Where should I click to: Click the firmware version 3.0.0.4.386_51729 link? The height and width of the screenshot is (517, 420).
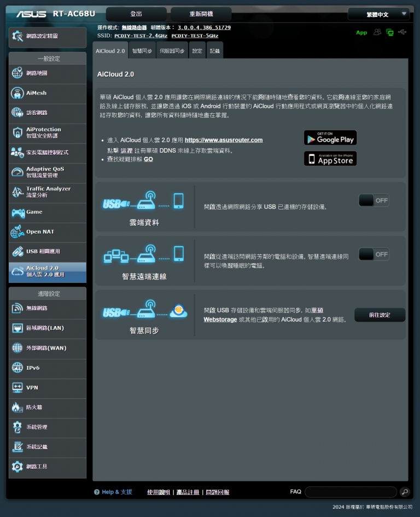pyautogui.click(x=204, y=27)
